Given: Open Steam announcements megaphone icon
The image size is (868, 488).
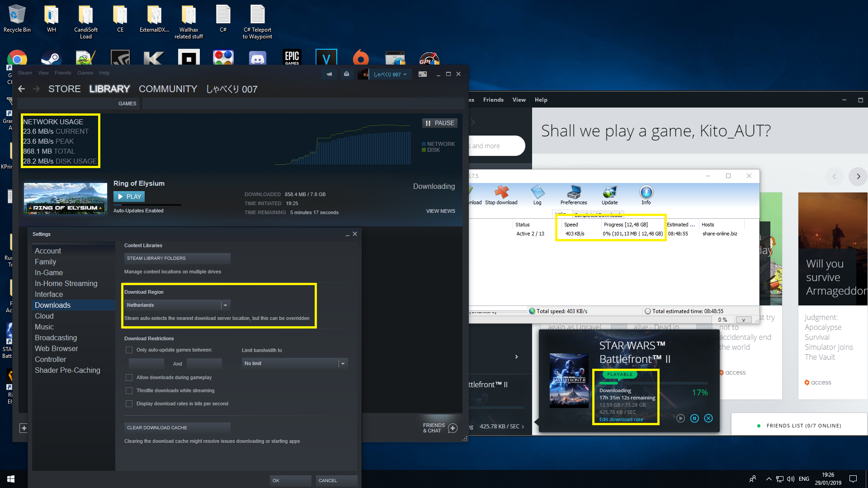Looking at the screenshot, I should pyautogui.click(x=329, y=74).
